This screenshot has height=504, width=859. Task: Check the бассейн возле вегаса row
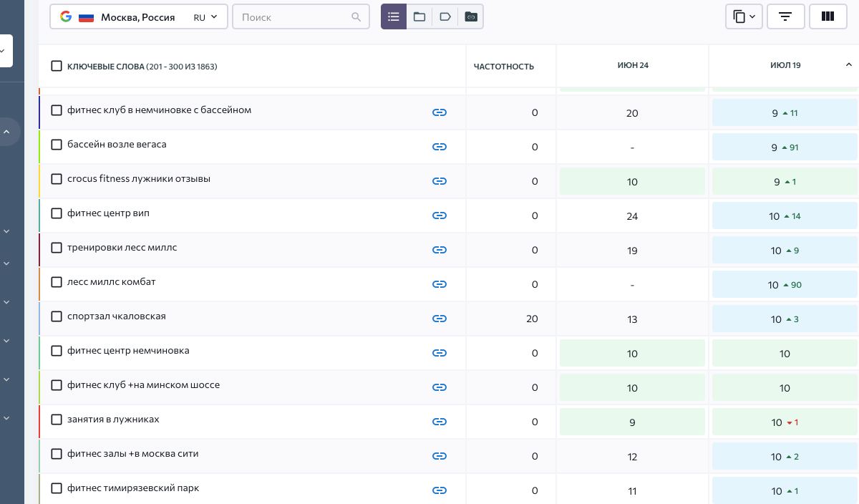coord(57,145)
